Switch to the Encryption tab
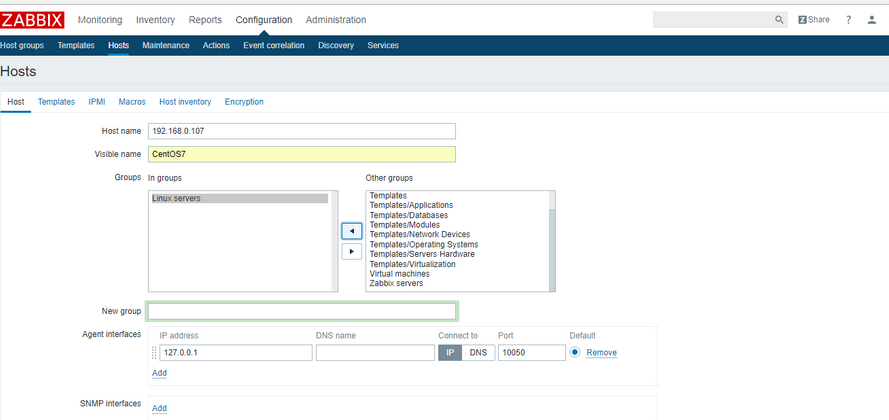 (x=244, y=102)
